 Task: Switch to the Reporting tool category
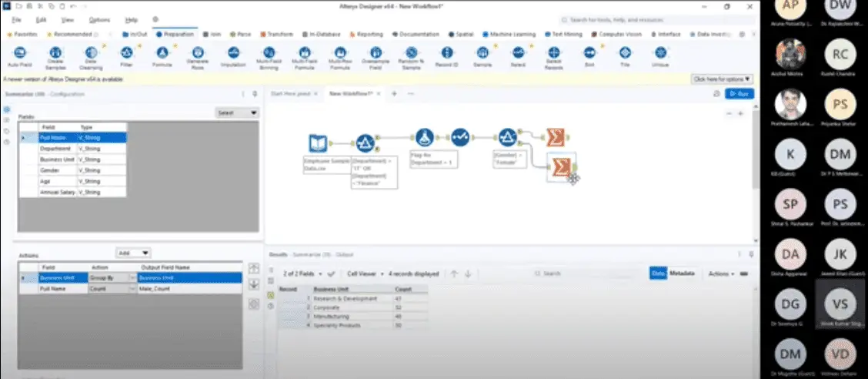click(x=366, y=35)
